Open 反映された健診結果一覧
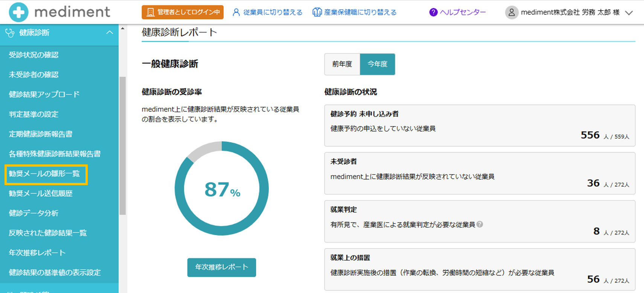 click(x=48, y=233)
